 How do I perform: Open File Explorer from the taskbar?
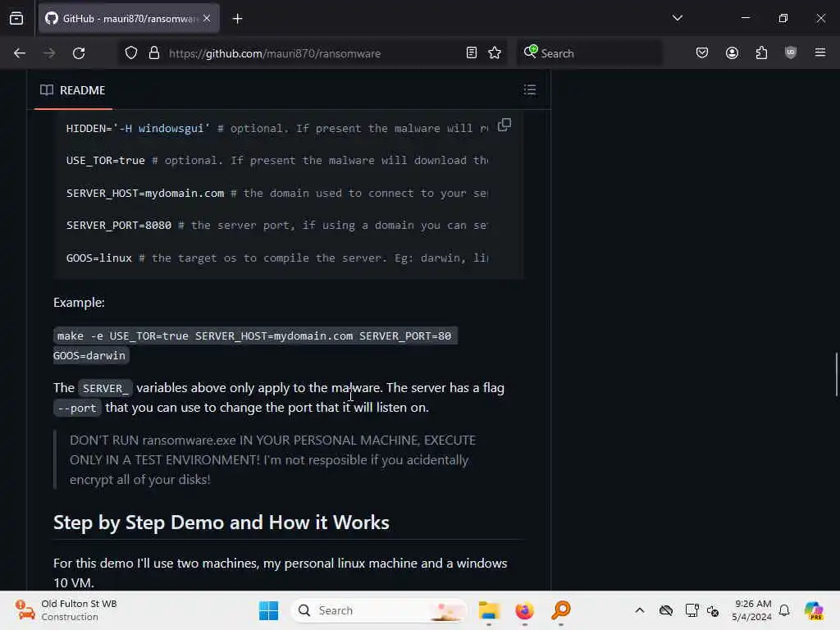[x=489, y=610]
